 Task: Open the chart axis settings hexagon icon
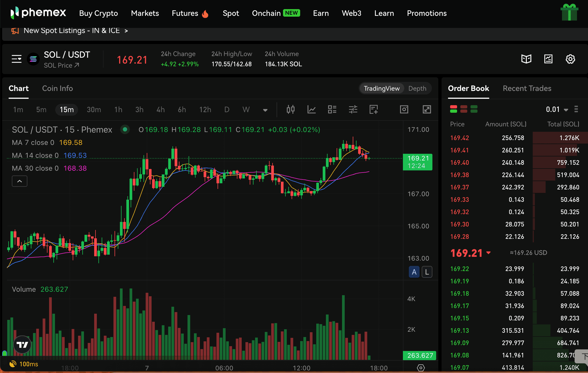click(421, 368)
